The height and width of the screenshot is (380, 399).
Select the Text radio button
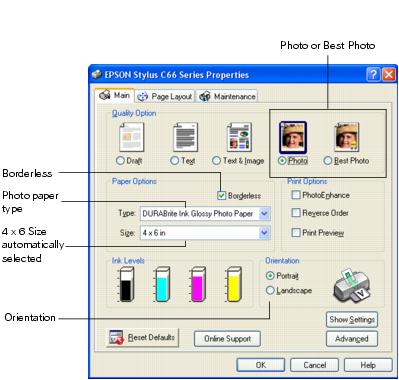point(174,161)
